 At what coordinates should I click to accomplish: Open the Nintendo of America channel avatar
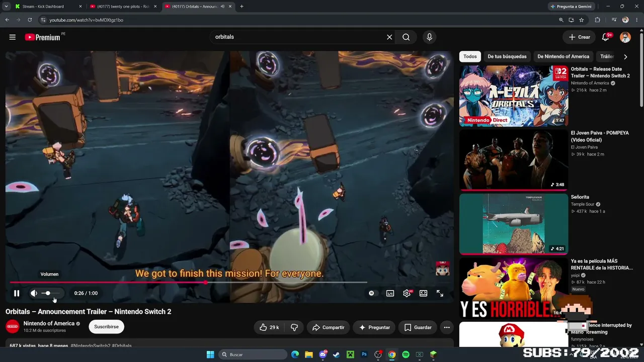tap(13, 326)
